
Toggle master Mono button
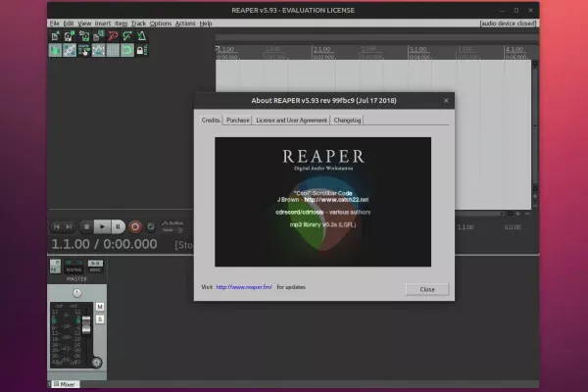coord(95,266)
